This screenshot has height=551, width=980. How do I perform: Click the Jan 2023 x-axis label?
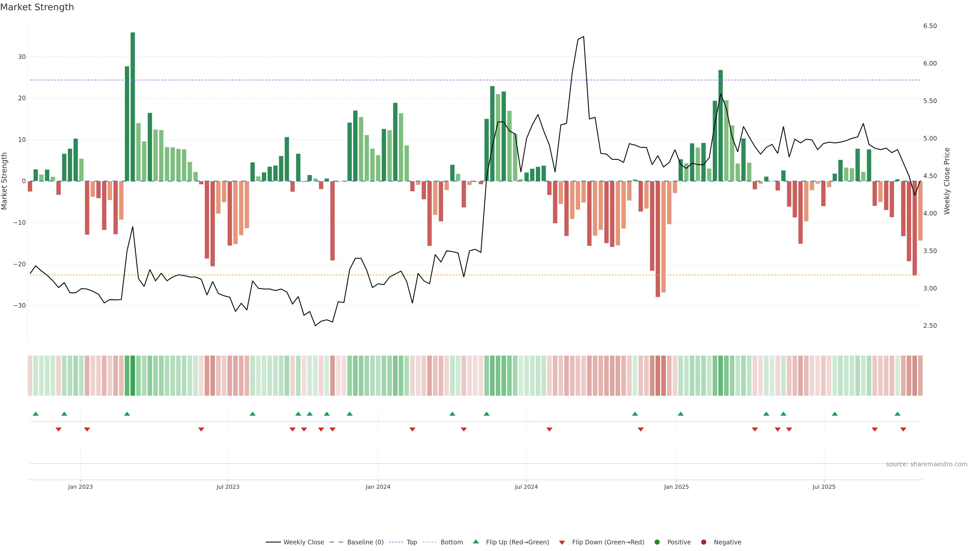click(80, 487)
